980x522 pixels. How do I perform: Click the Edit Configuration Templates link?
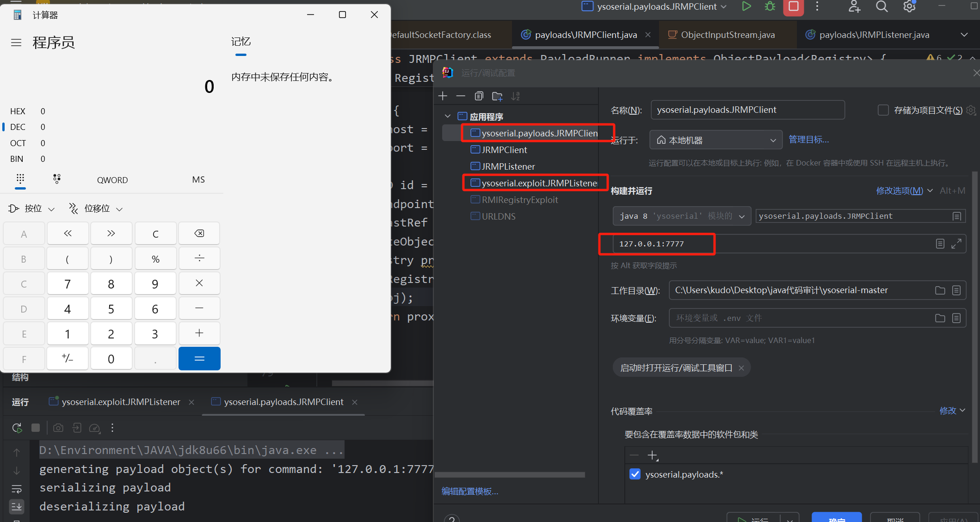coord(469,491)
